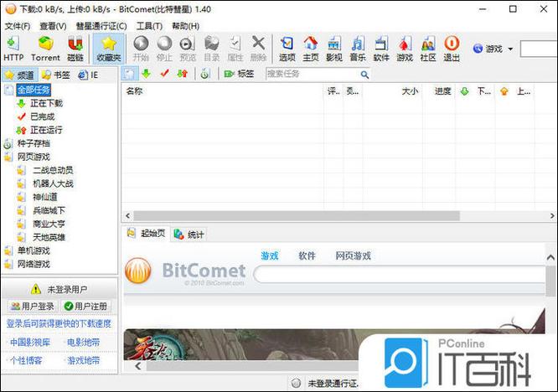
Task: Go to 主页 home page icon
Action: [x=310, y=49]
